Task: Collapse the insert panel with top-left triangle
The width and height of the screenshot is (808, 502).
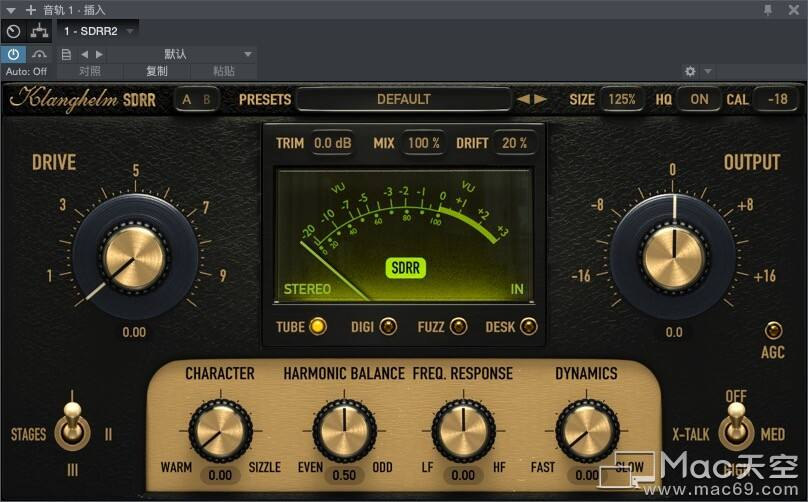Action: click(x=11, y=10)
